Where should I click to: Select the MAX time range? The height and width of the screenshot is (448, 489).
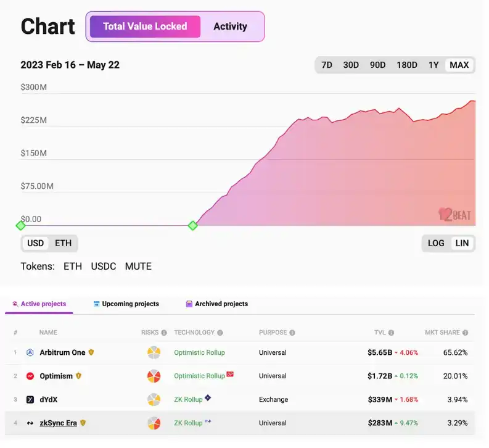459,65
